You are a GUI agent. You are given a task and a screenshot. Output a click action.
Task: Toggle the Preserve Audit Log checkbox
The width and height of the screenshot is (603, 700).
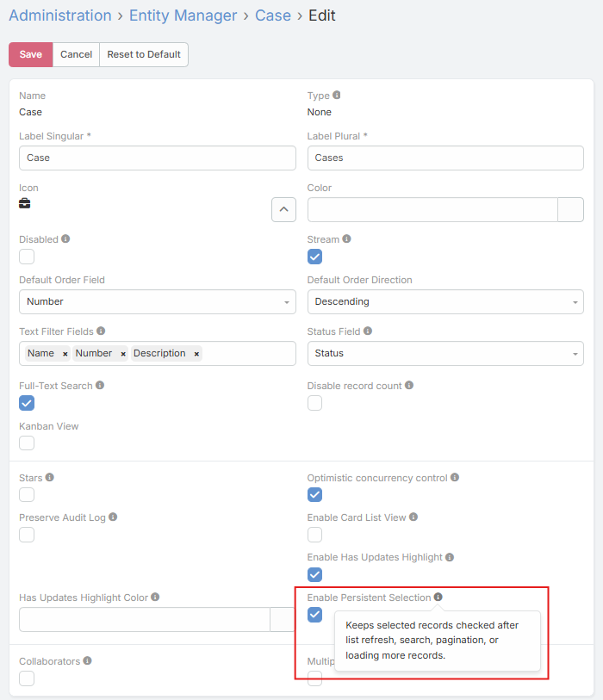(27, 535)
